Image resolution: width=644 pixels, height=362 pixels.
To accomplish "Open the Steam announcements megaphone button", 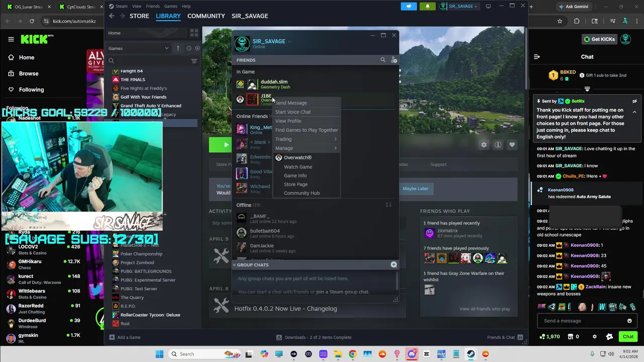I will (409, 6).
